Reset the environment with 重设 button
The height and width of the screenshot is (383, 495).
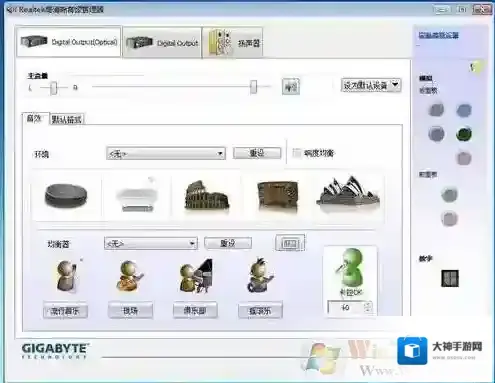click(257, 153)
